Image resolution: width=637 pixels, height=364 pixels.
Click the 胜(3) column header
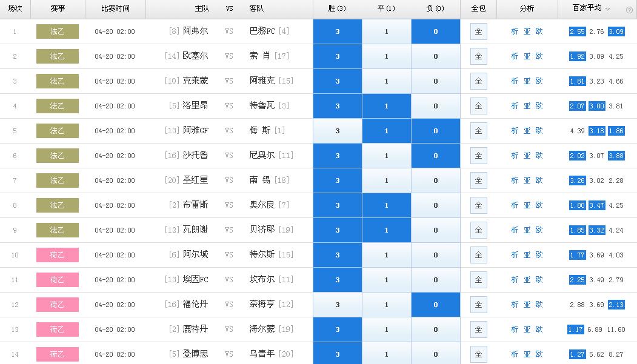pyautogui.click(x=337, y=8)
